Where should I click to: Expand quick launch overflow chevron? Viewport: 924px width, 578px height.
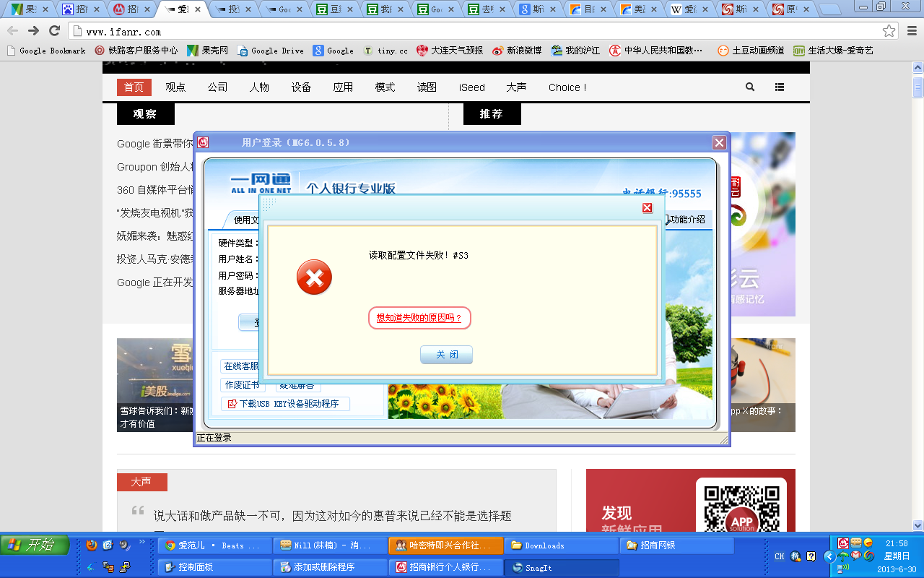point(141,541)
